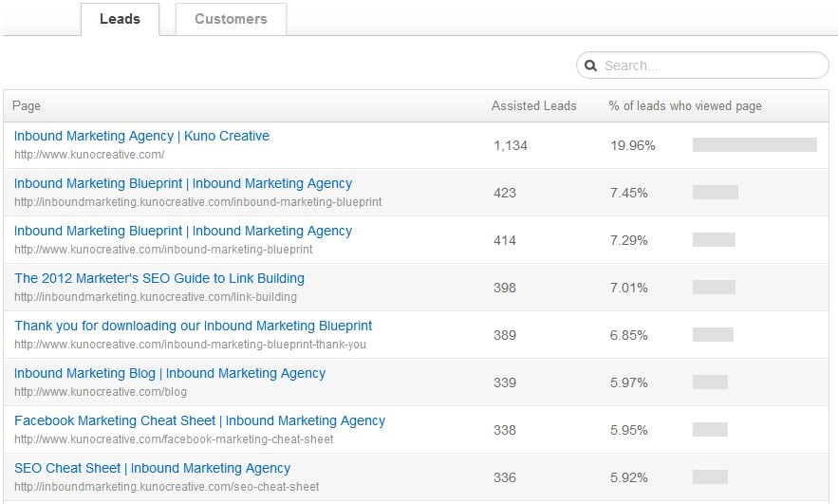Sort table by Page column header

(x=28, y=106)
